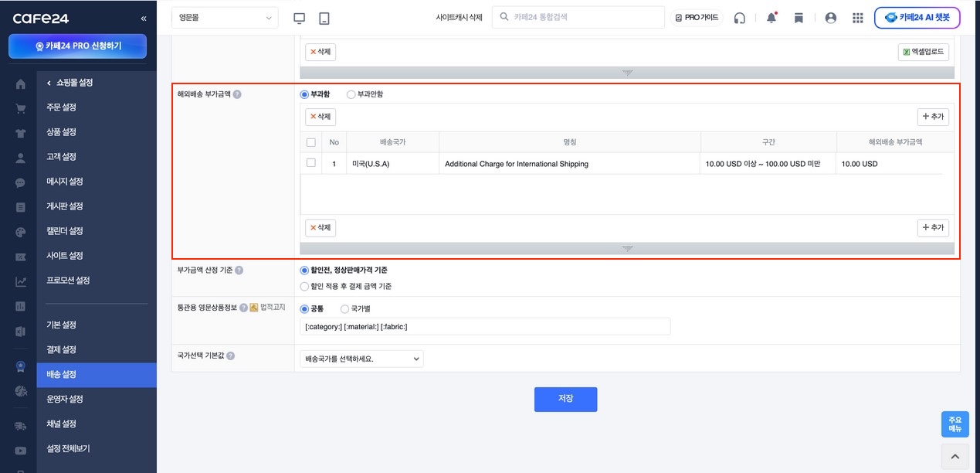Show help for 해외배송 부가금액
The image size is (980, 473).
tap(237, 94)
